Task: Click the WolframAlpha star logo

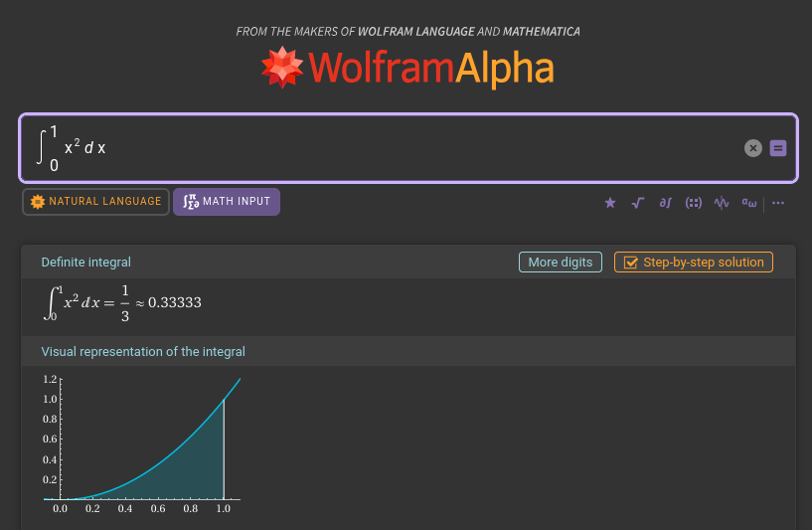Action: tap(281, 68)
